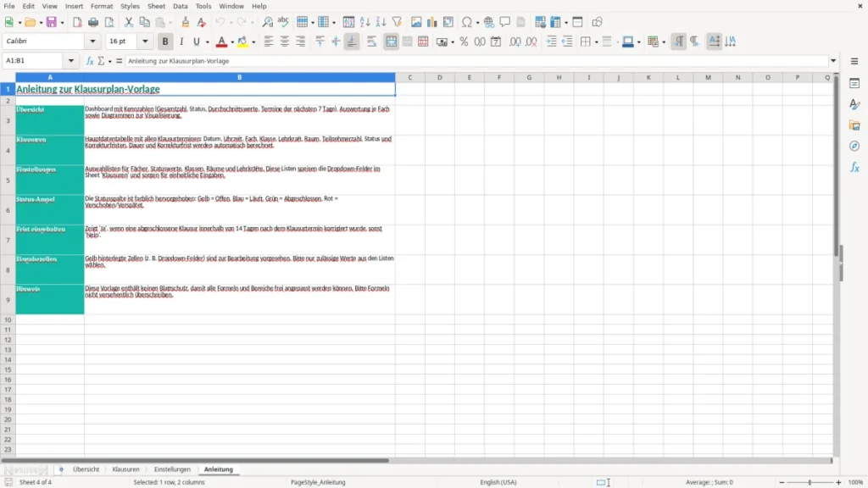Click the zoom in plus button
The image size is (868, 488).
click(838, 482)
